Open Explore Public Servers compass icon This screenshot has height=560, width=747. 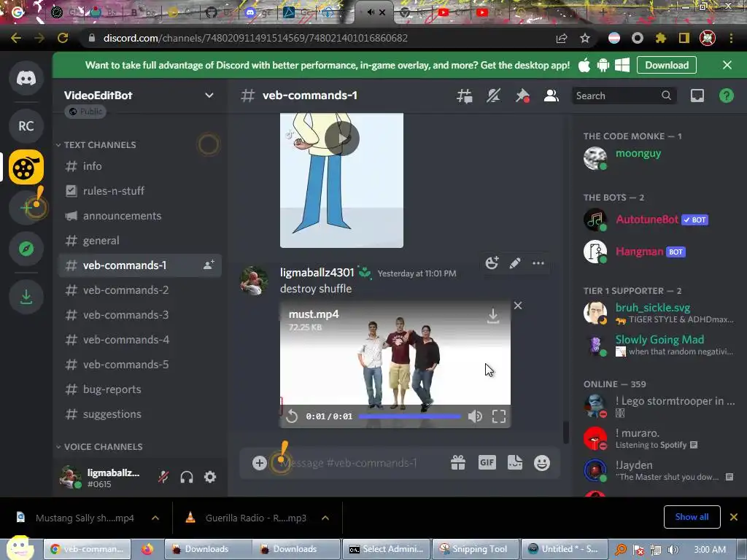pyautogui.click(x=26, y=249)
